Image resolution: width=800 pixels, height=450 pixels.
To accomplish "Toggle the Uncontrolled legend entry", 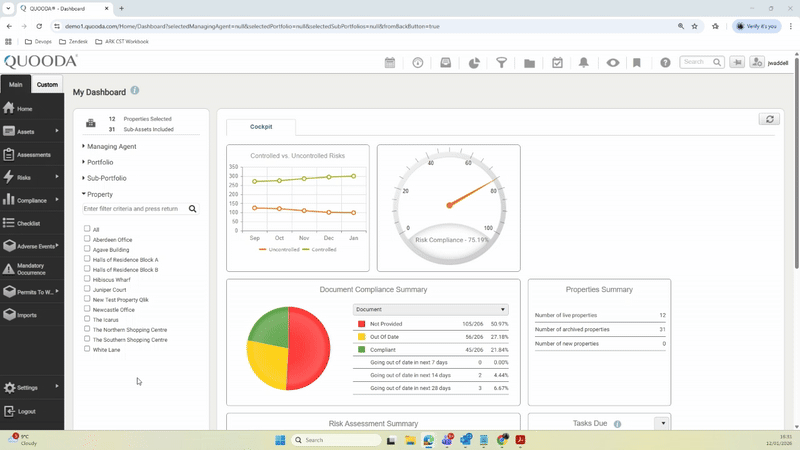I will click(279, 249).
